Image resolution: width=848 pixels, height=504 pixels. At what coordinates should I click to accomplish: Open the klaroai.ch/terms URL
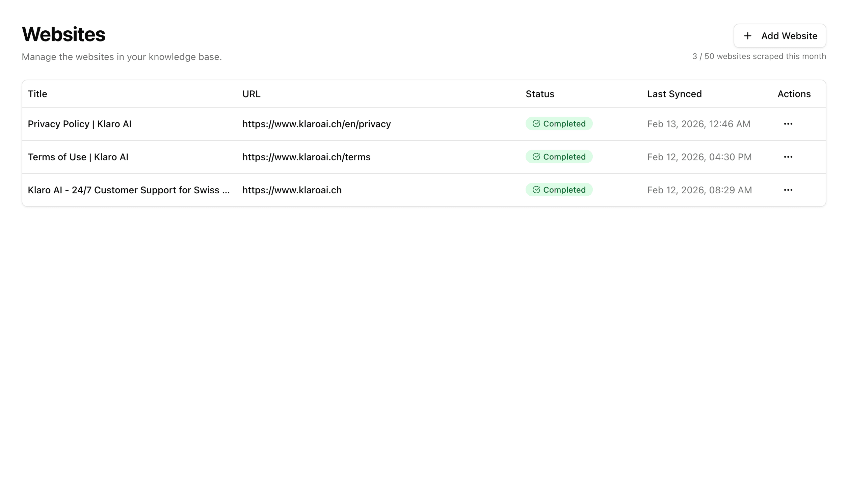click(306, 157)
